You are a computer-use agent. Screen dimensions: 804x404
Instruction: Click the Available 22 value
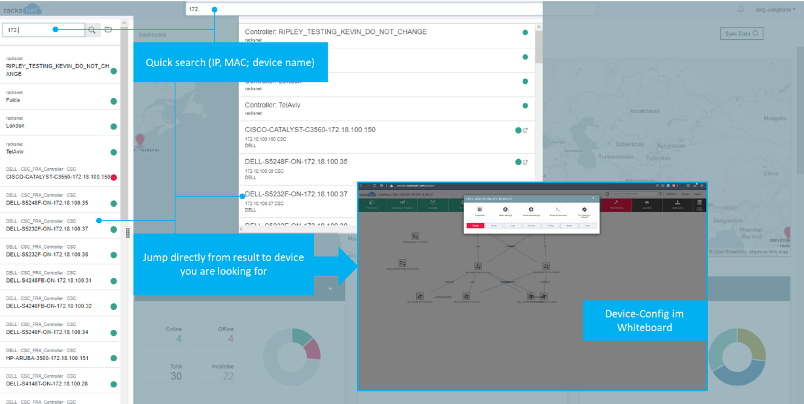(x=228, y=376)
